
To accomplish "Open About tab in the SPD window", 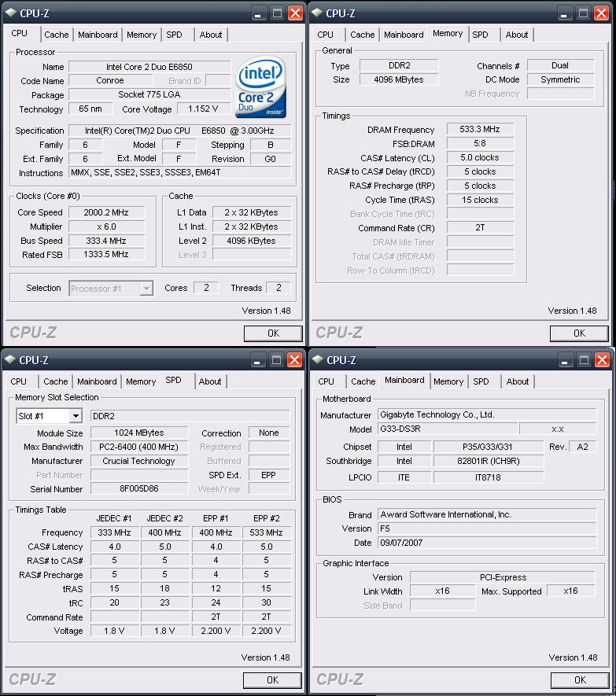I will 209,381.
